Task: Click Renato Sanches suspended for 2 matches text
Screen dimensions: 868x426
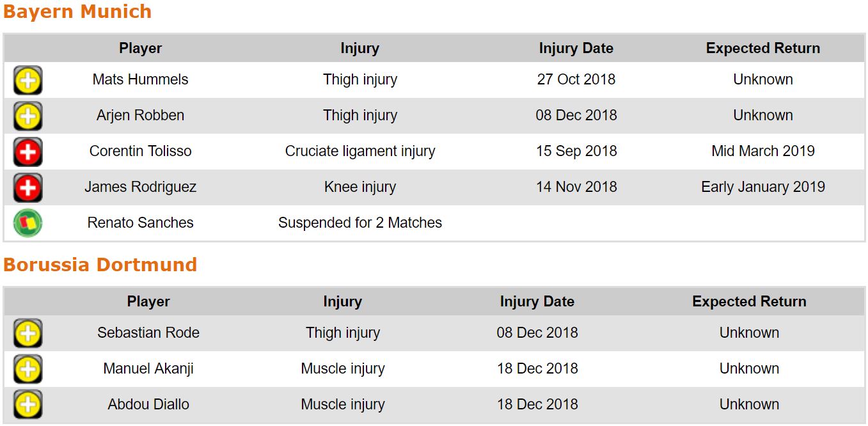Action: (359, 223)
